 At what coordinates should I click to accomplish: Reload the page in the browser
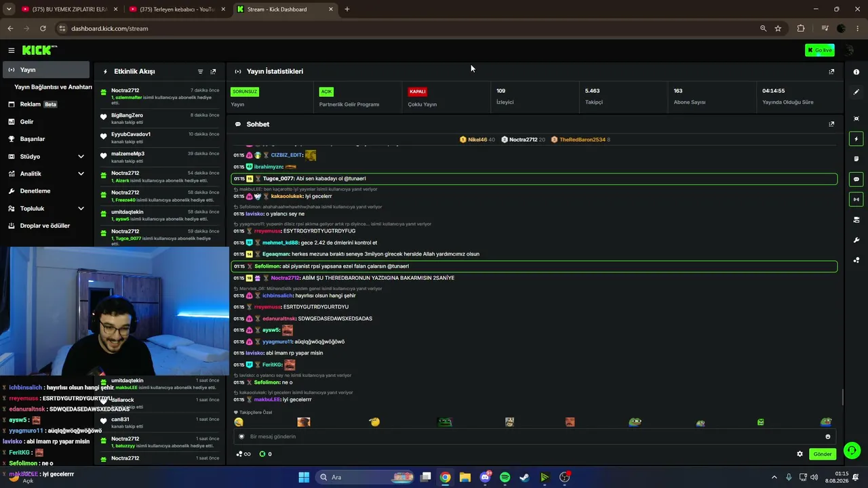pos(43,28)
